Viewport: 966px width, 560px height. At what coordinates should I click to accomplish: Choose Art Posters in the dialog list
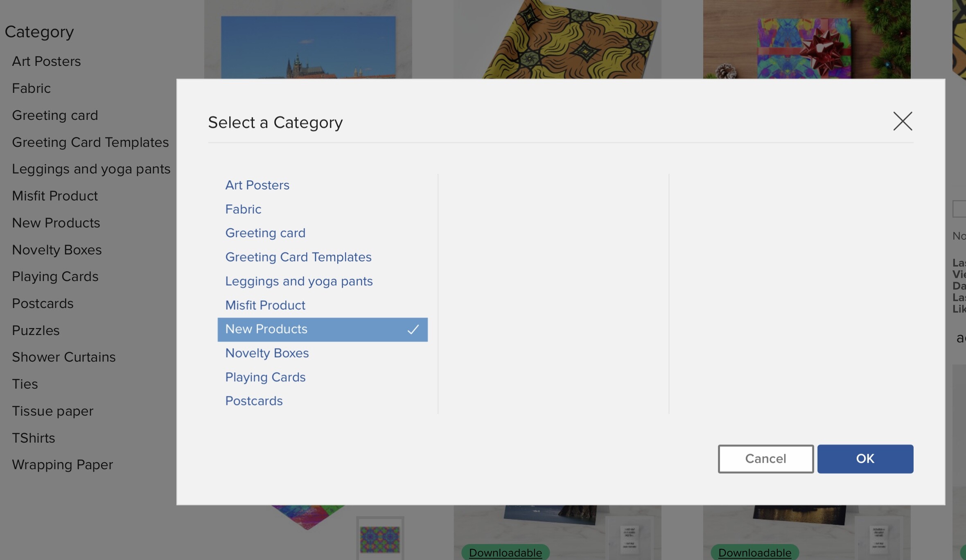click(257, 185)
